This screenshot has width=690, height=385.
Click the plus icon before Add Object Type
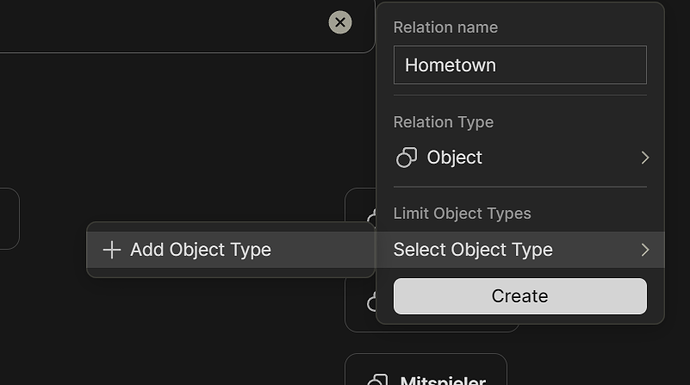pyautogui.click(x=112, y=250)
